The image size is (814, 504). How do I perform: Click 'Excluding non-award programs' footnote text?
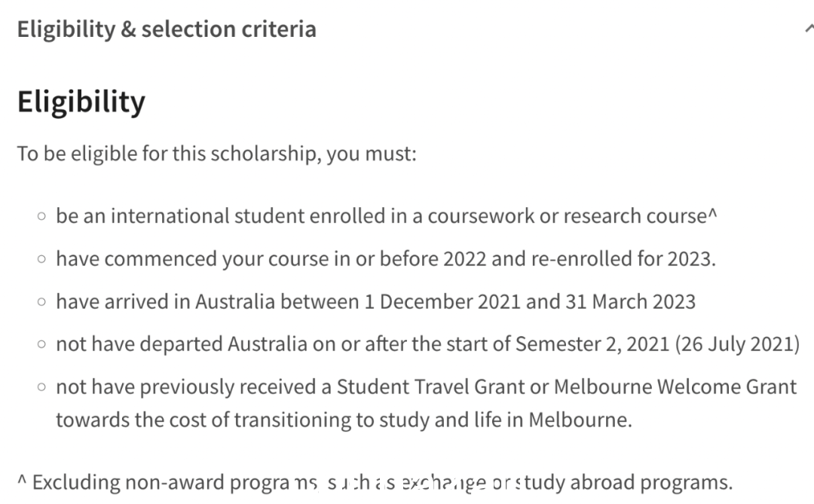click(175, 483)
